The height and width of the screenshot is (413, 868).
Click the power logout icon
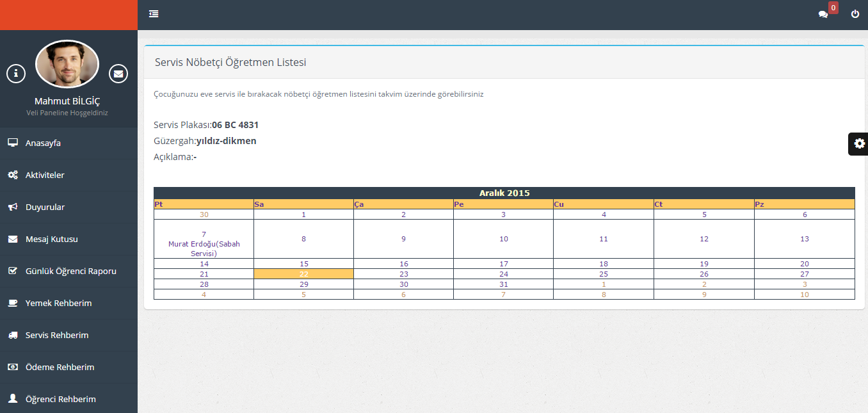pyautogui.click(x=855, y=14)
